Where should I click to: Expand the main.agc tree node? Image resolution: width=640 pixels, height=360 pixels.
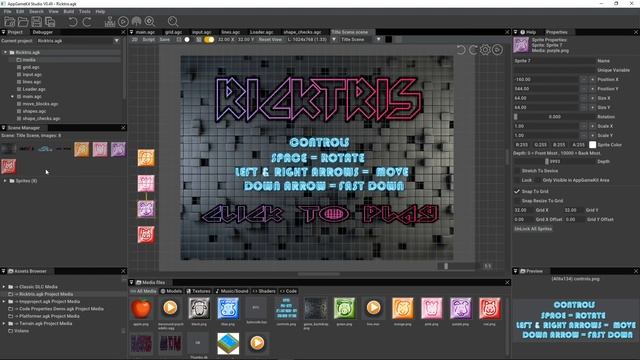point(12,97)
